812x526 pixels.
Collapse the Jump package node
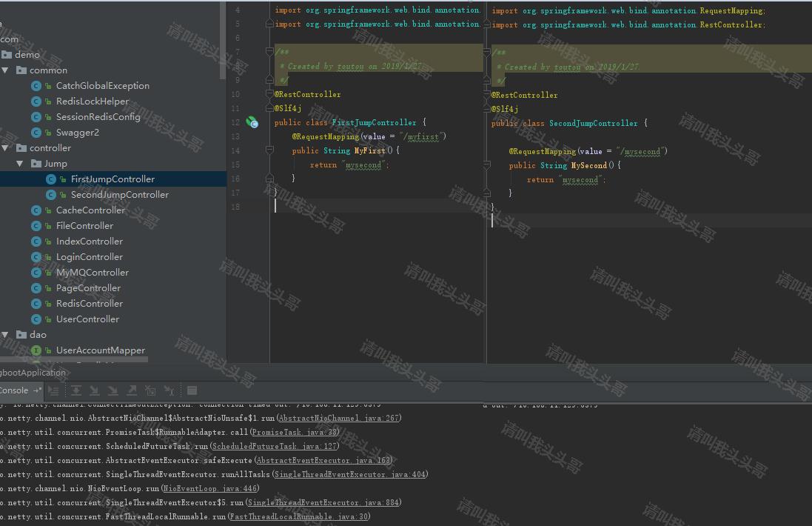tap(20, 163)
